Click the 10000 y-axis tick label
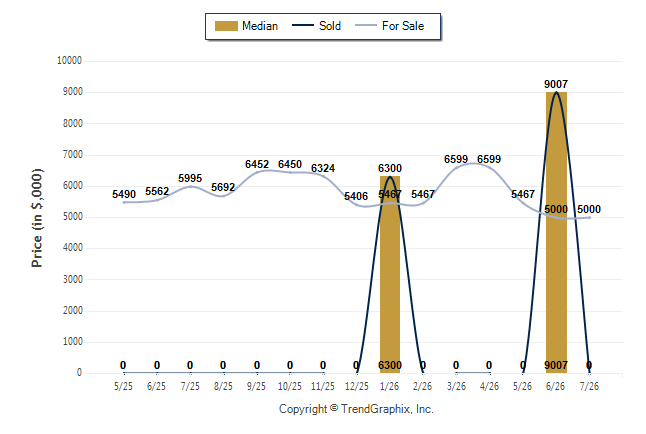 pos(69,61)
